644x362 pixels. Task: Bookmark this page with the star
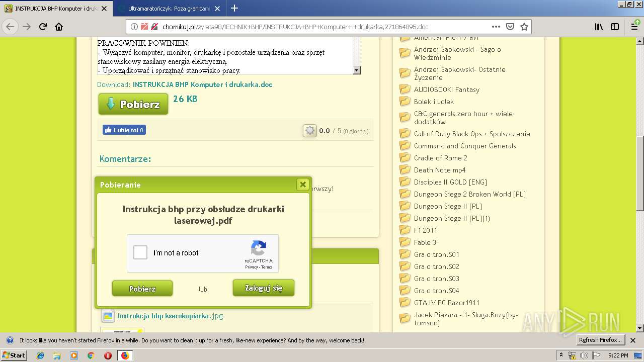tap(524, 27)
